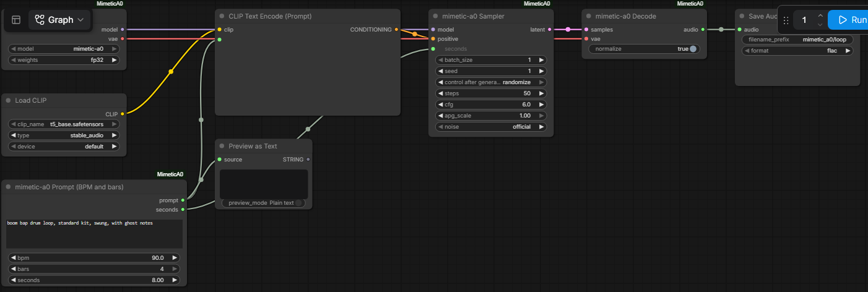This screenshot has width=868, height=292.
Task: Click the source input slot on Preview as Text
Action: [219, 160]
